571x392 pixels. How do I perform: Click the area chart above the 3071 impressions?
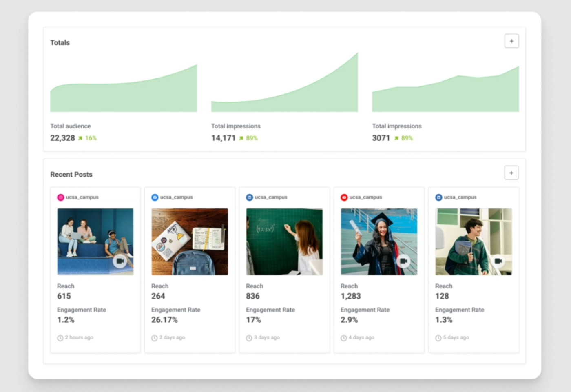445,89
